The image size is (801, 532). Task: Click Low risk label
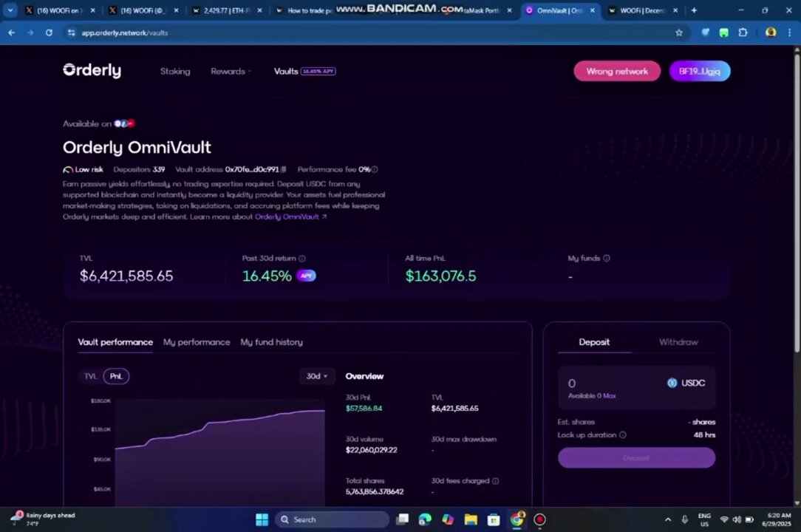[83, 169]
